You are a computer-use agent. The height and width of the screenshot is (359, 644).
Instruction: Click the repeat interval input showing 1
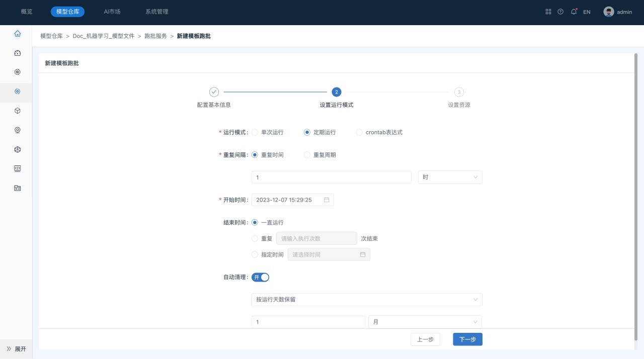[331, 177]
